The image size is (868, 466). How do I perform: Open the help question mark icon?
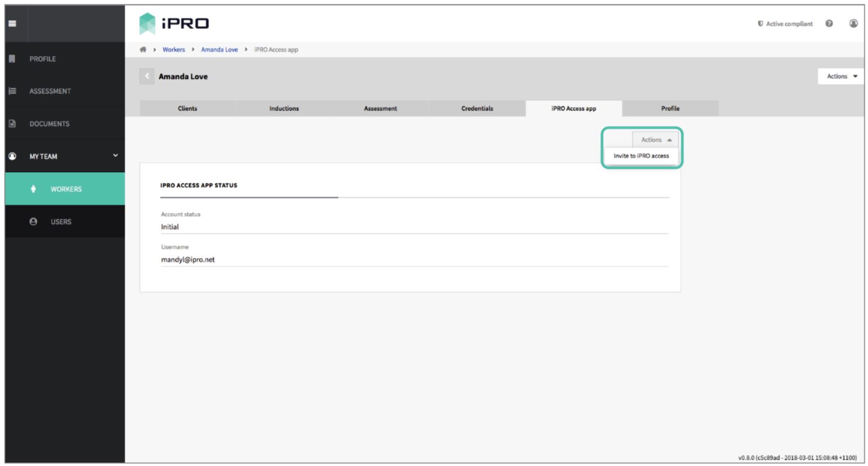829,23
